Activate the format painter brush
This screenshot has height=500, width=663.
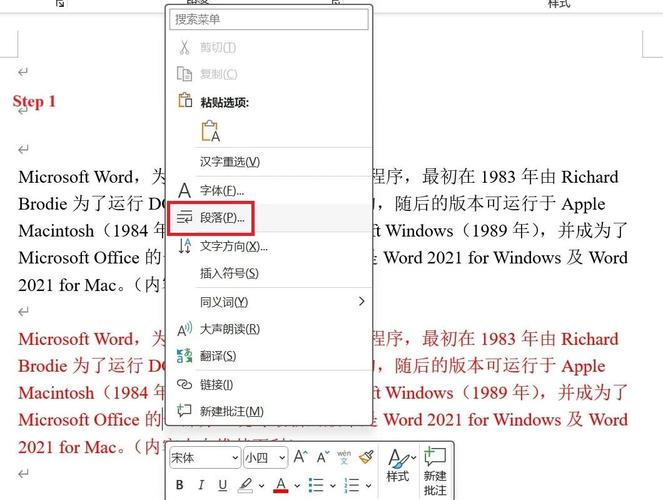tap(366, 457)
